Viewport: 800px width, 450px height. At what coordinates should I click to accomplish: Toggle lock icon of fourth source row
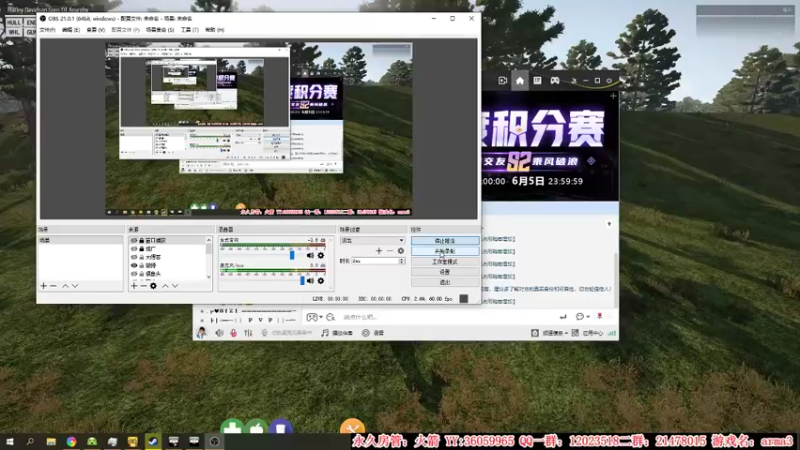[x=141, y=265]
